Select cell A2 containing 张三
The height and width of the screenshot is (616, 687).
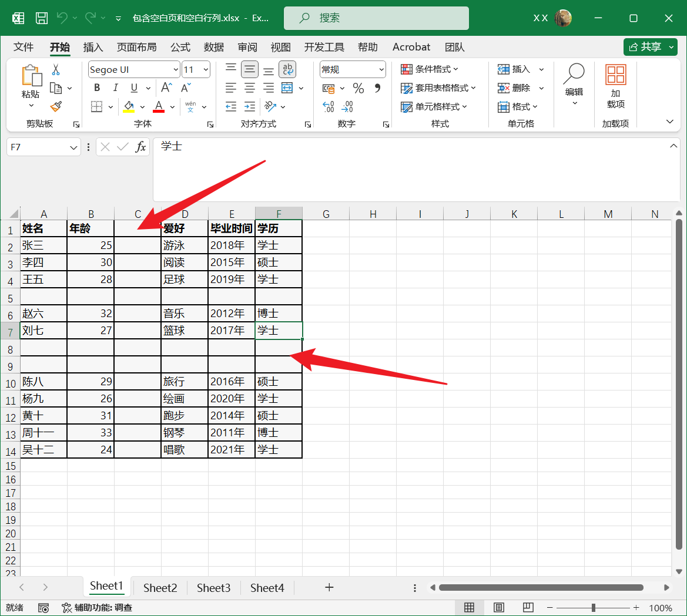[43, 245]
